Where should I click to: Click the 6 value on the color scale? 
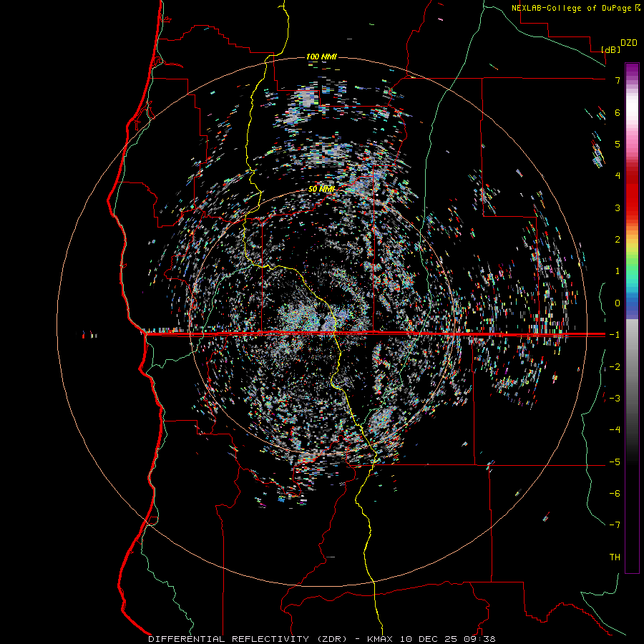tap(618, 112)
